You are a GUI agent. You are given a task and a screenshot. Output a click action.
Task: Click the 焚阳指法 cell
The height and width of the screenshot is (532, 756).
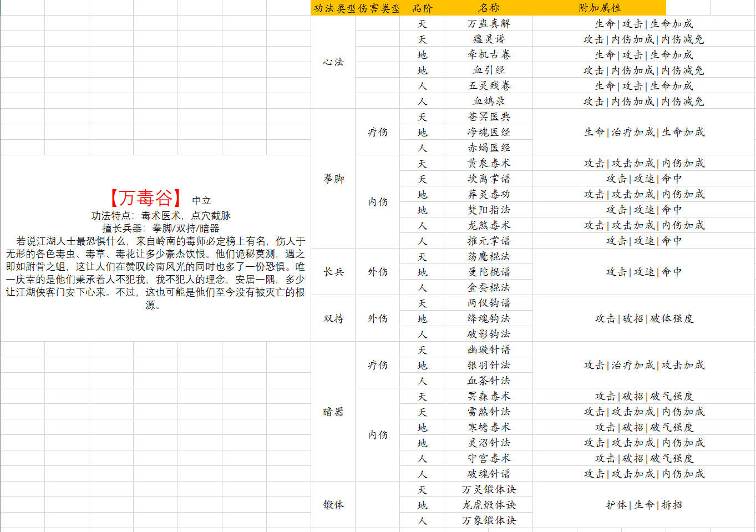(x=489, y=210)
